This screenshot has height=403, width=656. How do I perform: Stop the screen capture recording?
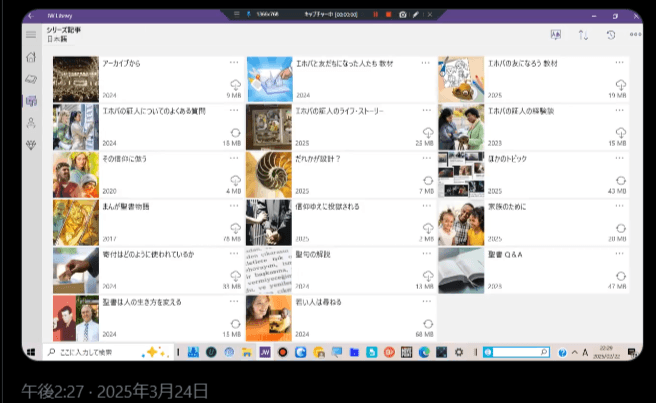(388, 15)
